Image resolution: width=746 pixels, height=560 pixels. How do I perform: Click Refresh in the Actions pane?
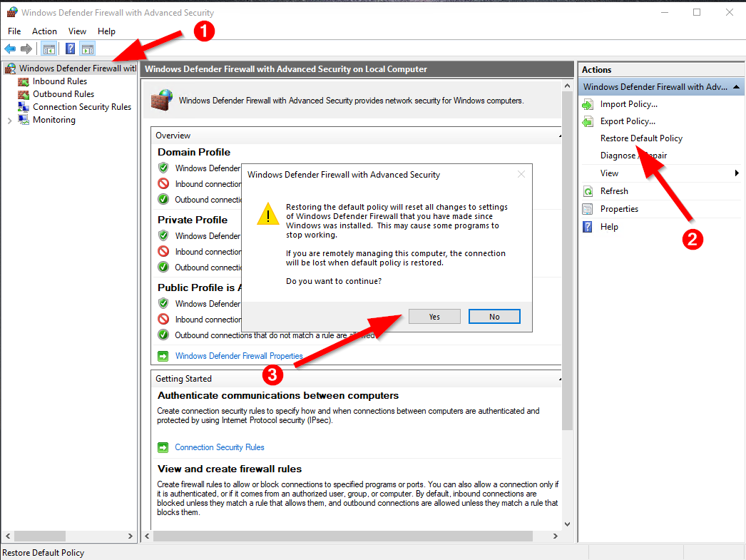click(x=614, y=191)
